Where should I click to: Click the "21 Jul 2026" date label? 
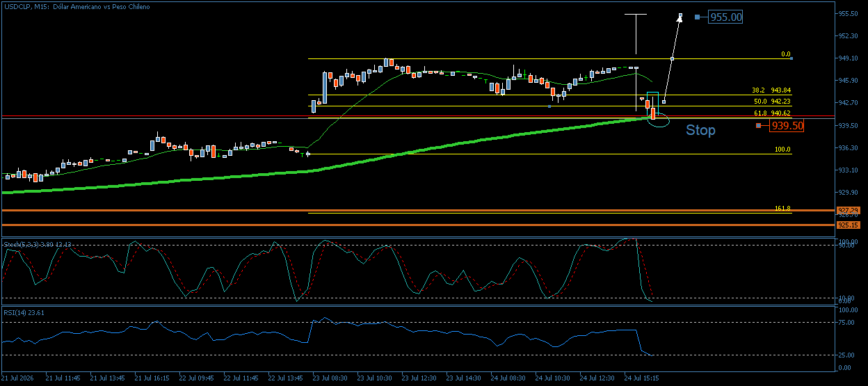[x=17, y=378]
